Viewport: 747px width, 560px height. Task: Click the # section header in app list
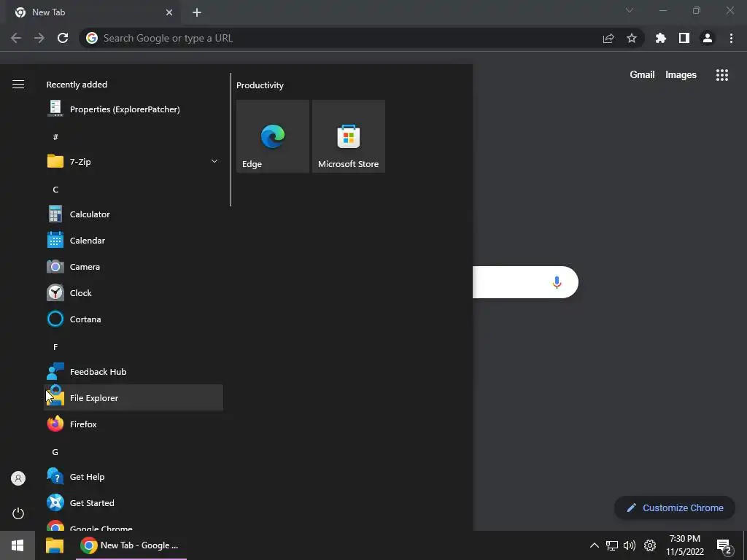(x=55, y=137)
